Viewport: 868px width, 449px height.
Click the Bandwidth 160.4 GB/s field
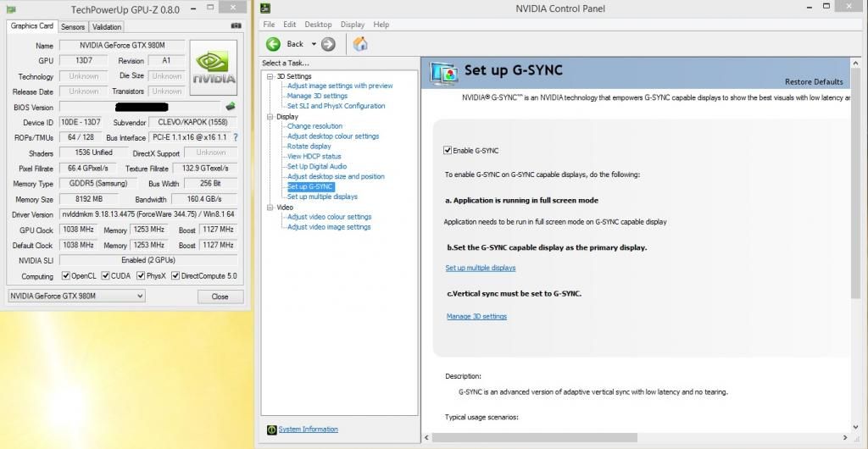click(x=204, y=199)
